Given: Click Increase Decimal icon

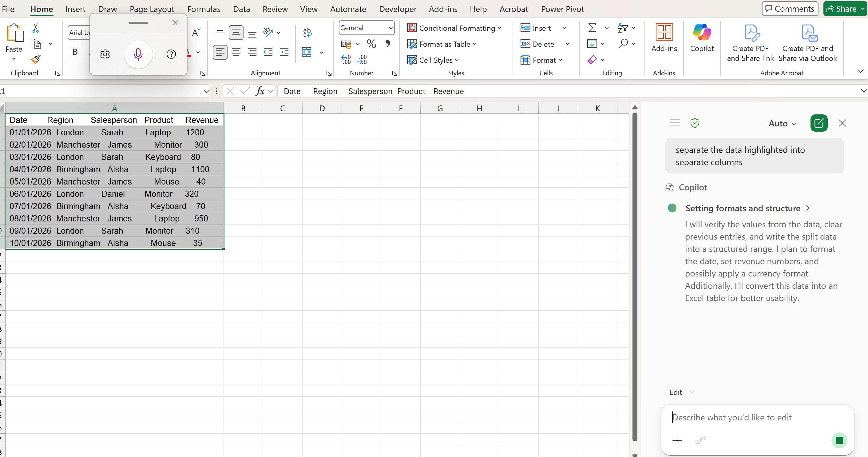Looking at the screenshot, I should 346,59.
